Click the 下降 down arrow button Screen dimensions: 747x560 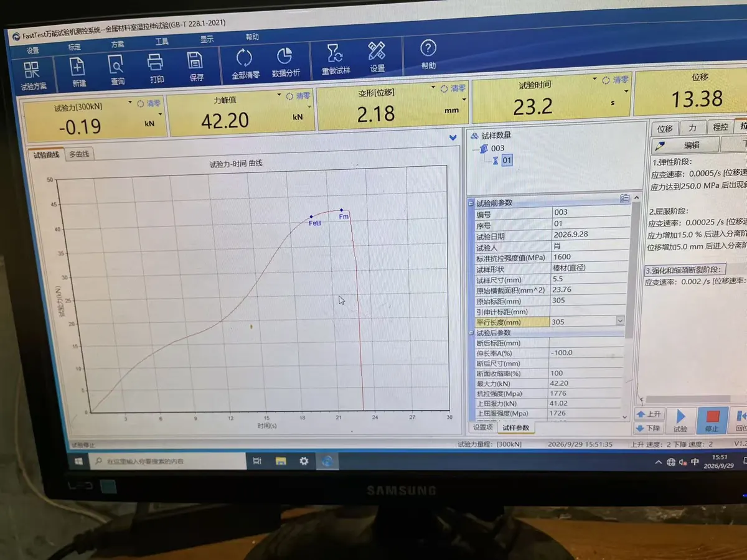click(649, 428)
